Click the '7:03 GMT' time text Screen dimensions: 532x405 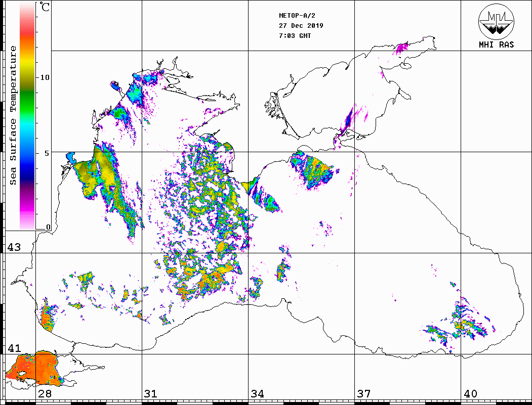(295, 35)
